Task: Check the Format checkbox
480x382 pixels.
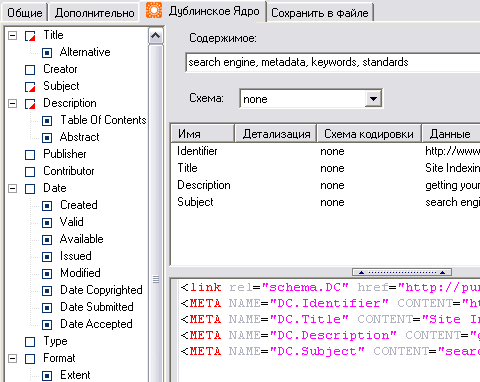Action: 30,359
